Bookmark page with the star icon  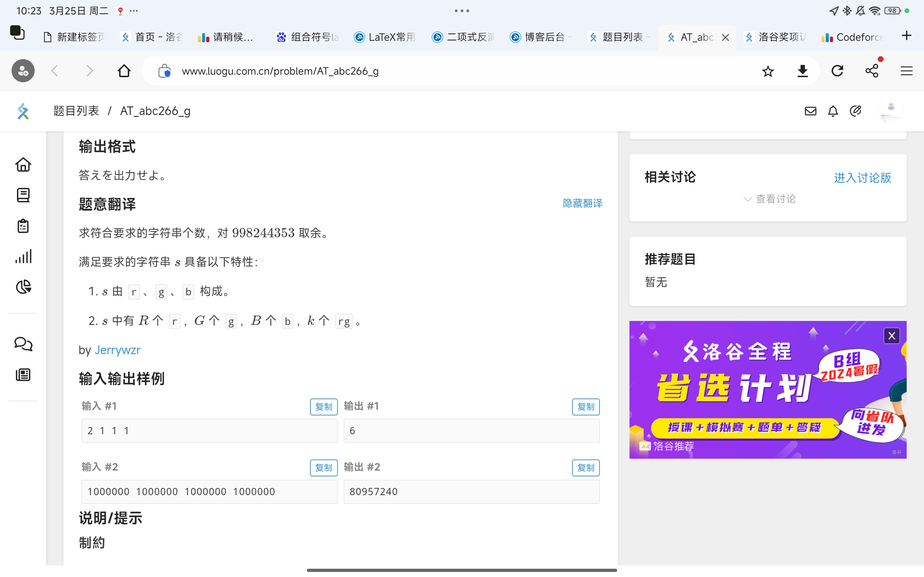(x=768, y=71)
